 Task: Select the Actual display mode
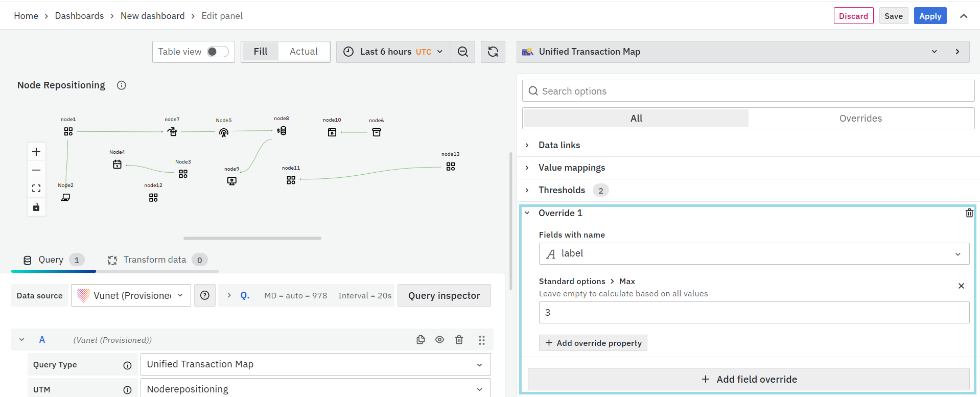[x=304, y=52]
